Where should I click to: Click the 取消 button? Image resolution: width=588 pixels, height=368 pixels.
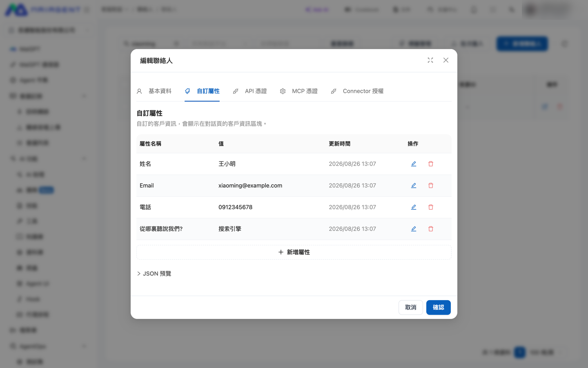pos(411,307)
